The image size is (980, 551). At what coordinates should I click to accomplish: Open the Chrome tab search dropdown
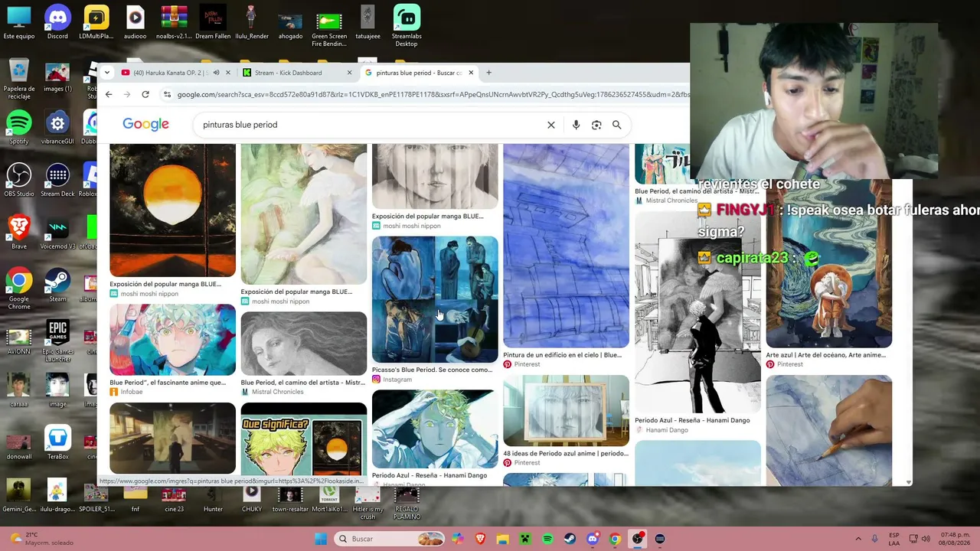point(107,73)
